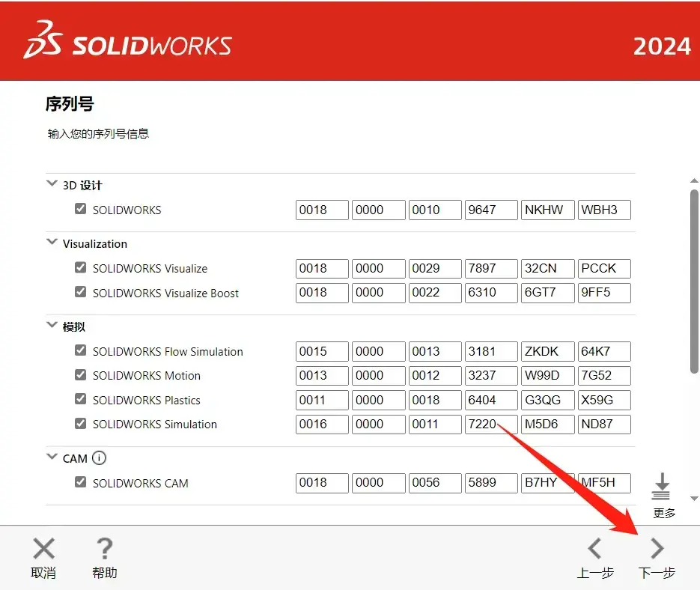Click SOLIDWORKS serial field containing 0010
This screenshot has height=590, width=700.
tap(435, 210)
